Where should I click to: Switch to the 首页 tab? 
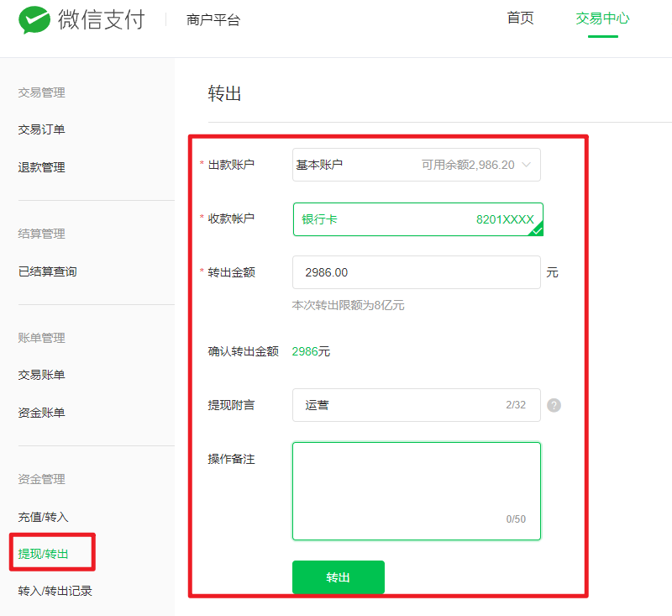point(520,18)
